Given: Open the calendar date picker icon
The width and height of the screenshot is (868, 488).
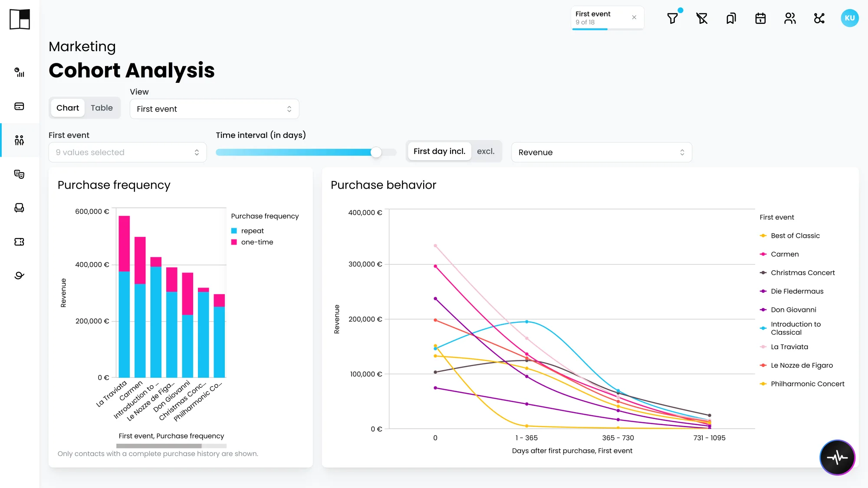Looking at the screenshot, I should click(x=760, y=18).
